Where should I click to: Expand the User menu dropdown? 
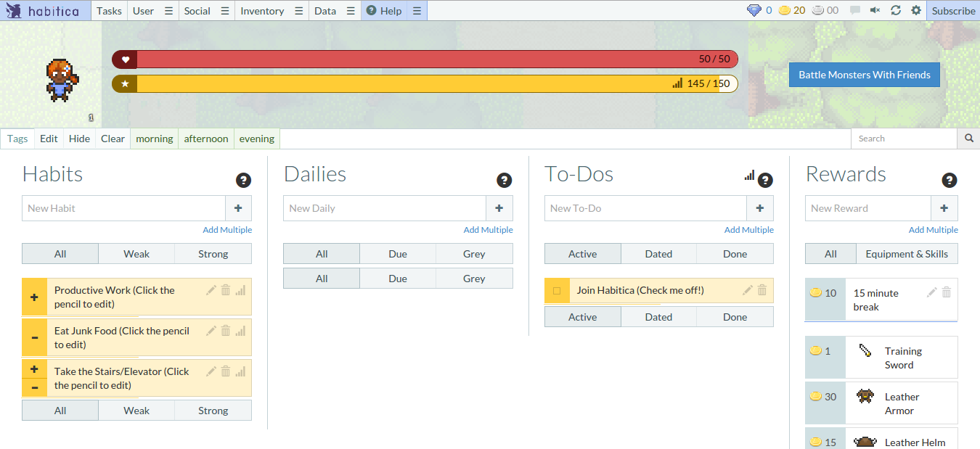[168, 11]
